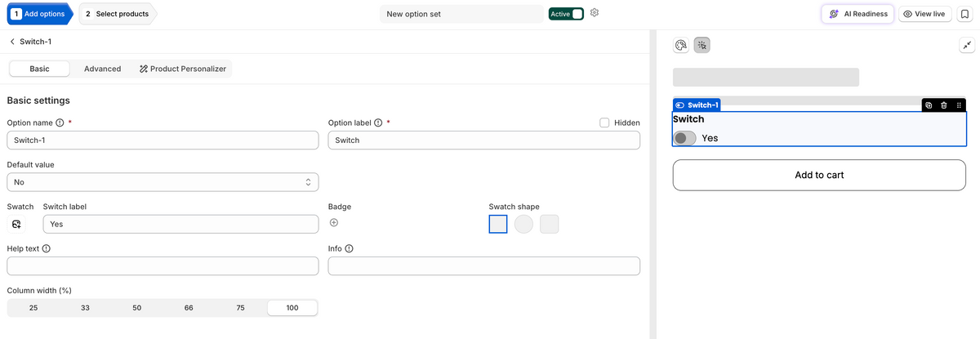Image resolution: width=980 pixels, height=339 pixels.
Task: Focus the Info input field
Action: pos(483,266)
